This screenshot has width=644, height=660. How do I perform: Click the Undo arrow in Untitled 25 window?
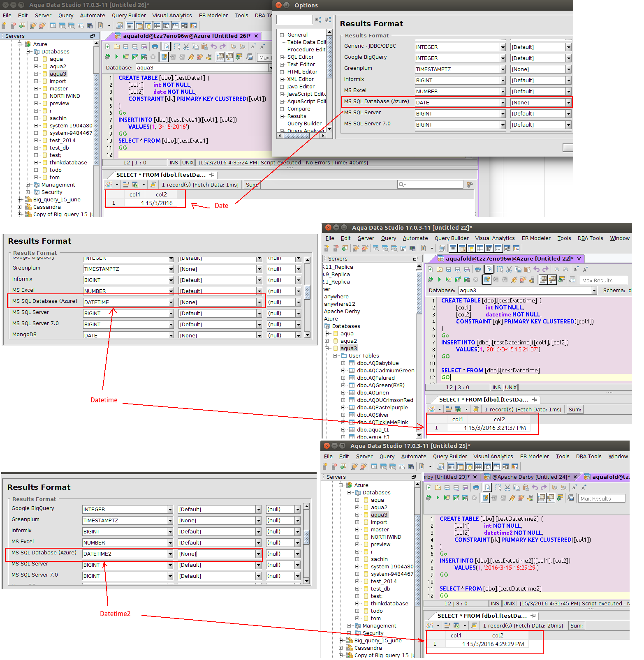[535, 487]
